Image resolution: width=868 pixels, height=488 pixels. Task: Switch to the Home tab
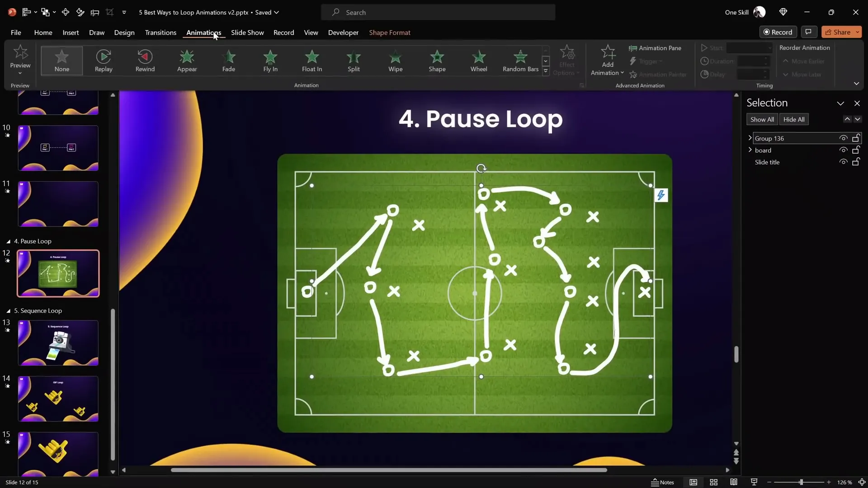pyautogui.click(x=43, y=33)
